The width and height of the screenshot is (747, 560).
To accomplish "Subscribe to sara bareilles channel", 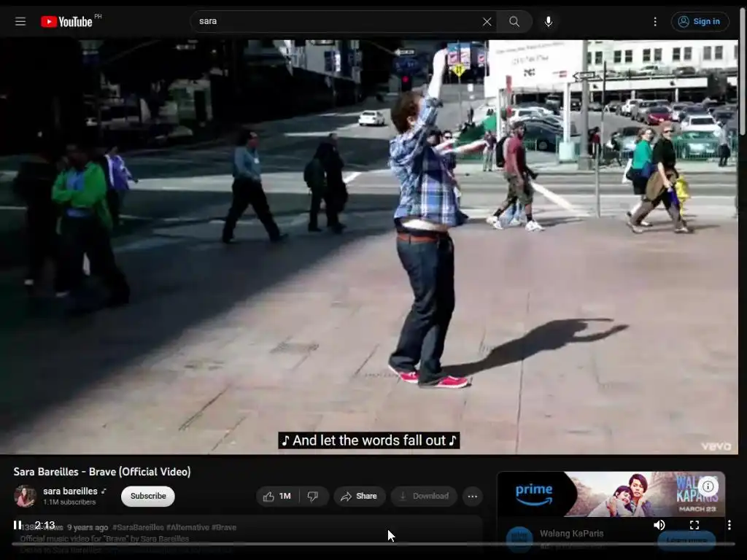I will click(x=147, y=496).
